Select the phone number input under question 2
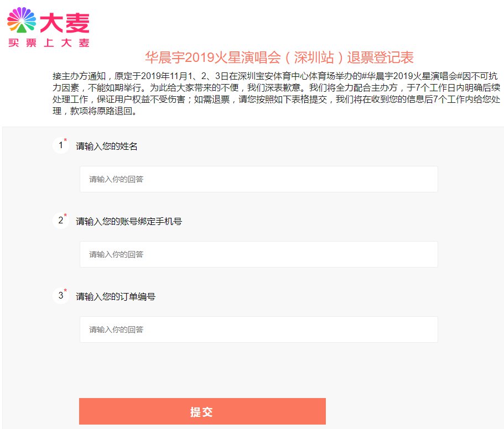The height and width of the screenshot is (429, 504). (258, 254)
